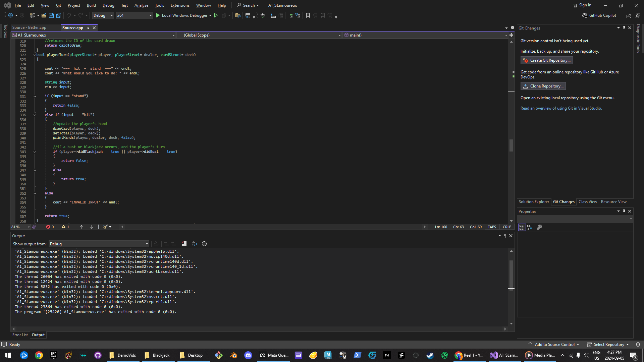The image size is (644, 362).
Task: Click the Start Without Debugging outline arrow
Action: coord(216,15)
